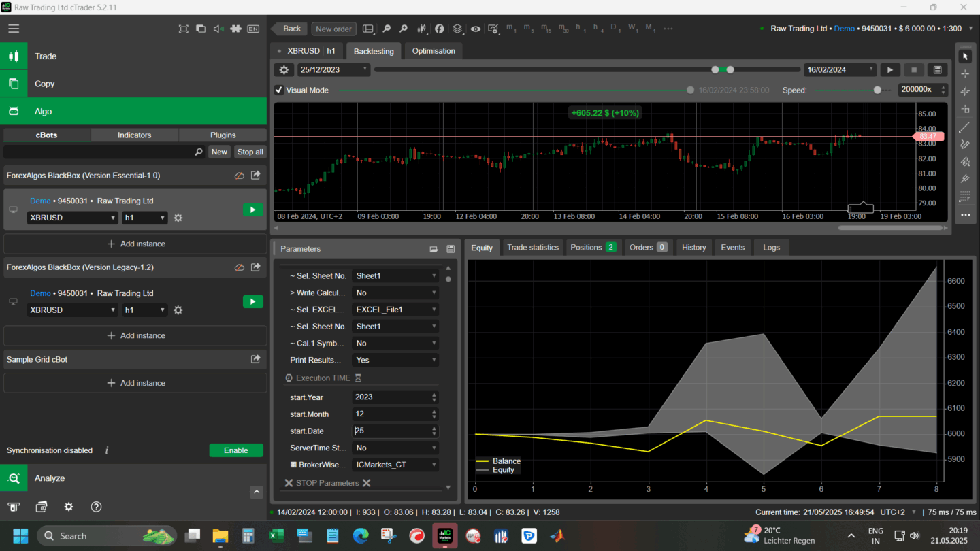Start the Legacy-1.2 cBot instance
The image size is (980, 551).
[252, 301]
